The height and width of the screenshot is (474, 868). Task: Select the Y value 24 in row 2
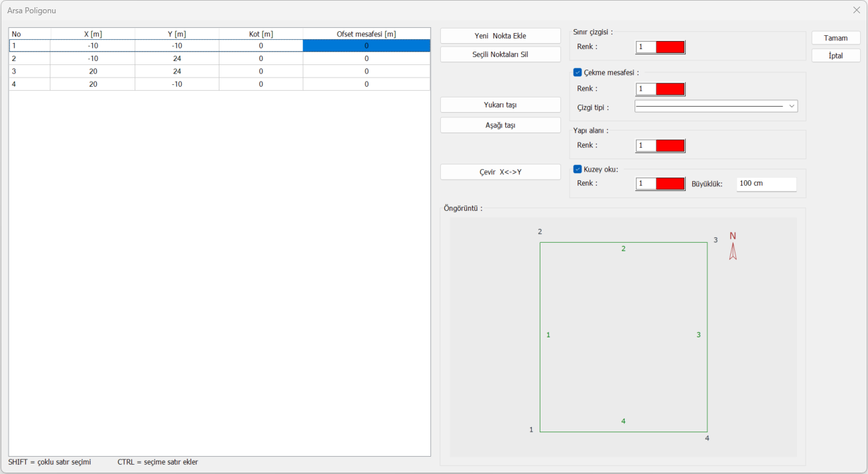(176, 58)
